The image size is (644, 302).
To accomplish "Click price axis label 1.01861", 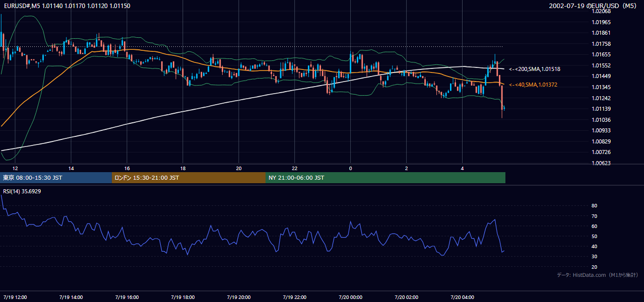I will coord(601,33).
